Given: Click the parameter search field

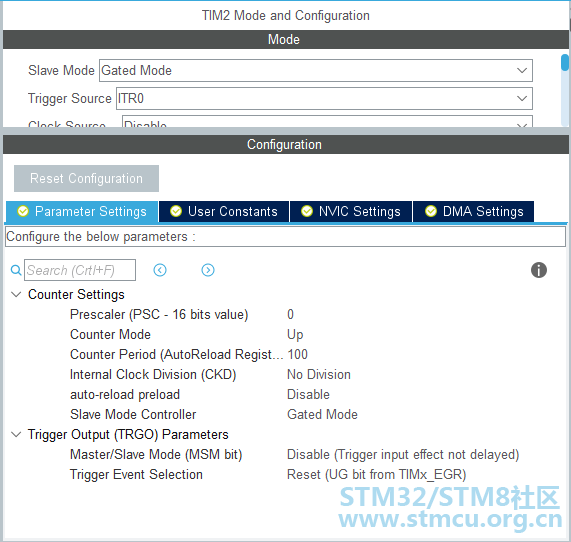Looking at the screenshot, I should click(x=80, y=270).
